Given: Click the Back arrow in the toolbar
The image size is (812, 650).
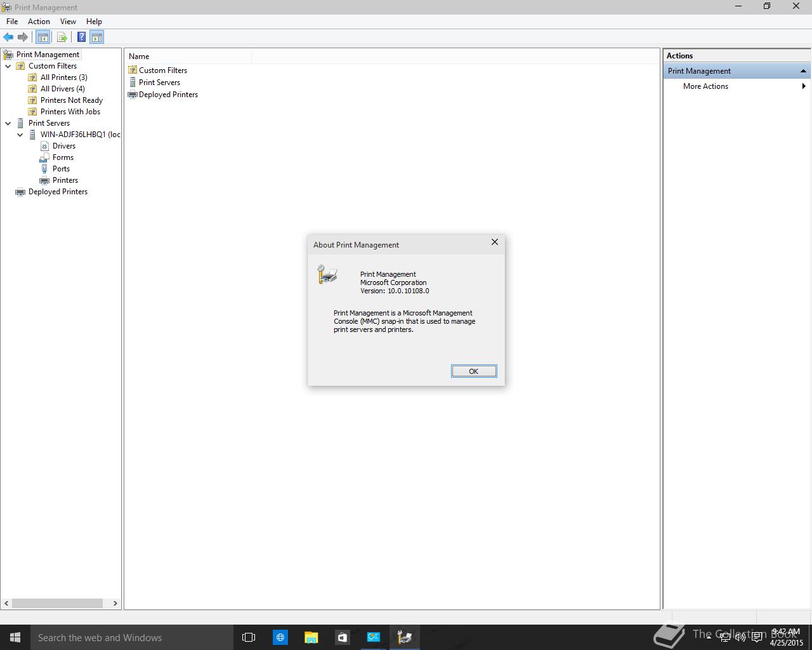Looking at the screenshot, I should coord(8,37).
